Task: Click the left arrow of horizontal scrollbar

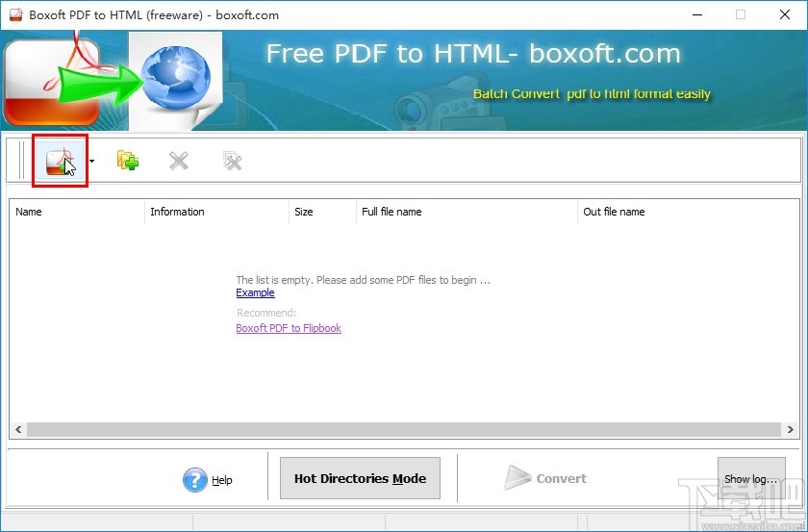Action: (18, 429)
